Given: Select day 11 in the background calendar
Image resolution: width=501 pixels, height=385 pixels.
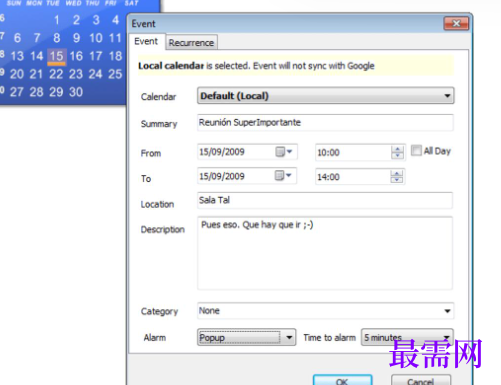Looking at the screenshot, I should pyautogui.click(x=115, y=38).
